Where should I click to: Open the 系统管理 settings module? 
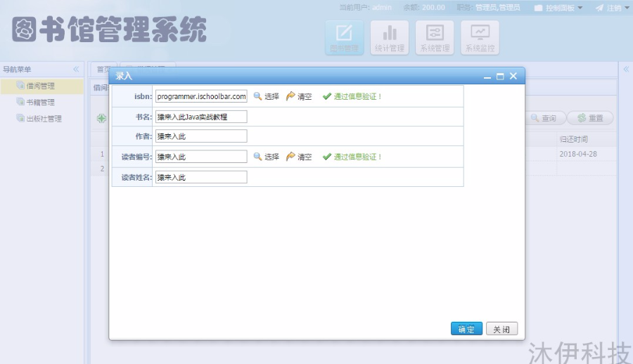(x=435, y=37)
